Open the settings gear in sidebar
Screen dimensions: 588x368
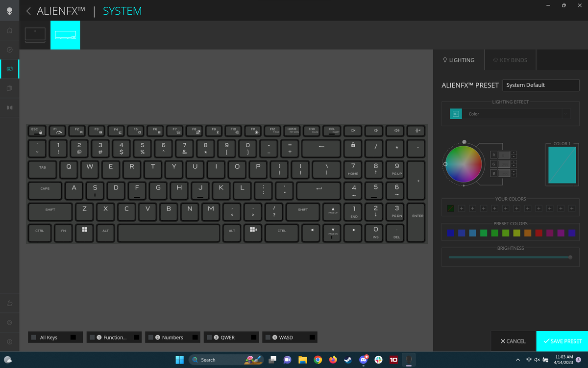(9, 322)
